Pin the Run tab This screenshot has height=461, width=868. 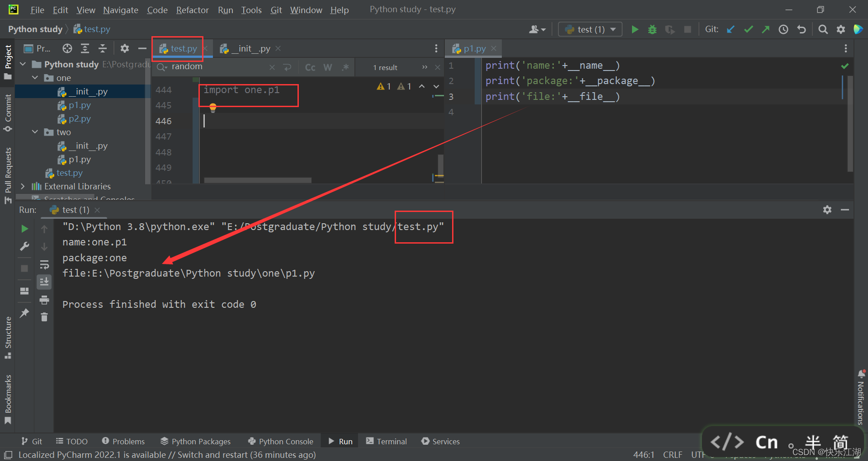24,313
